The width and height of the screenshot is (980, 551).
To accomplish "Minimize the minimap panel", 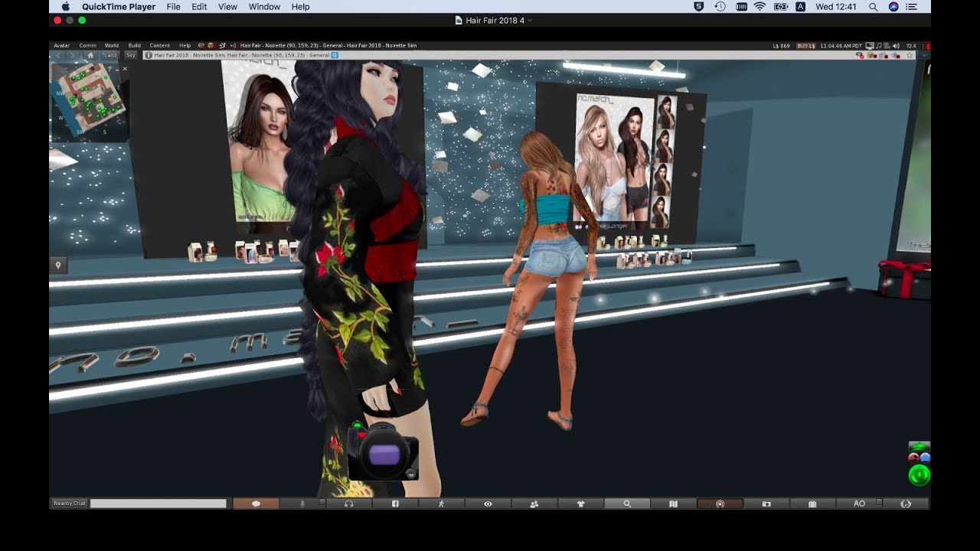I will [x=117, y=69].
